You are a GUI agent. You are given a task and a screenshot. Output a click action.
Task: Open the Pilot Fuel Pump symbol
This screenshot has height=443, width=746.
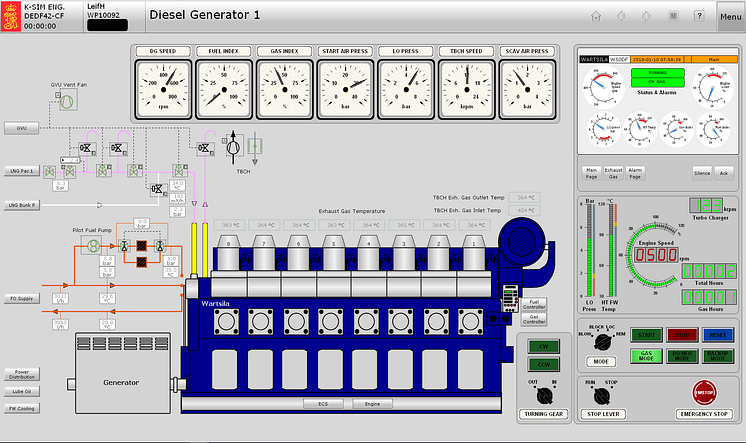coord(92,246)
